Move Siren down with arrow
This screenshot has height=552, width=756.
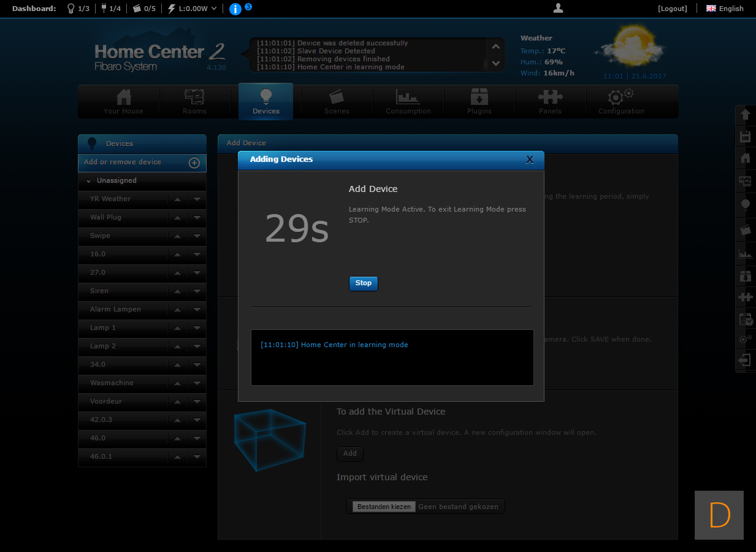[197, 291]
